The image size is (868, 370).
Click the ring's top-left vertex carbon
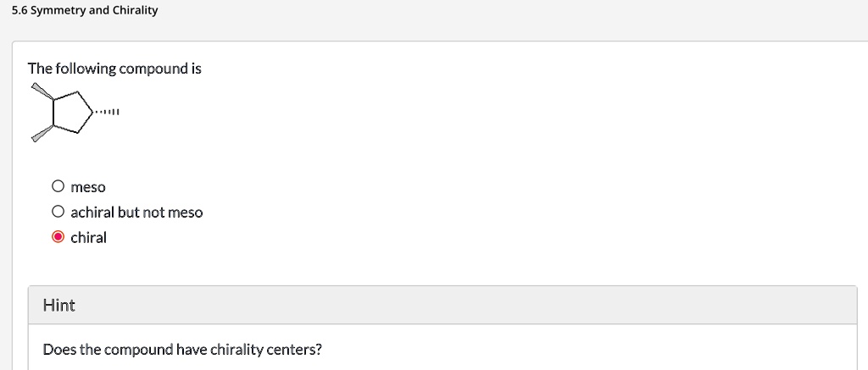[x=53, y=100]
